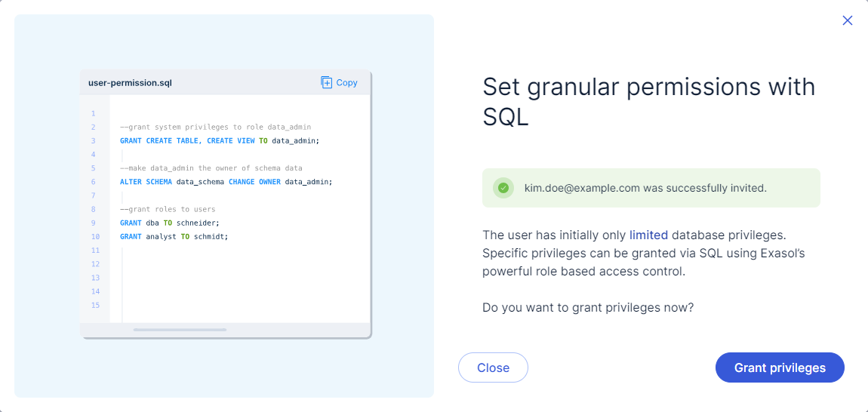Viewport: 868px width, 412px height.
Task: Click the GRANT CREATE TABLE code line
Action: click(219, 141)
